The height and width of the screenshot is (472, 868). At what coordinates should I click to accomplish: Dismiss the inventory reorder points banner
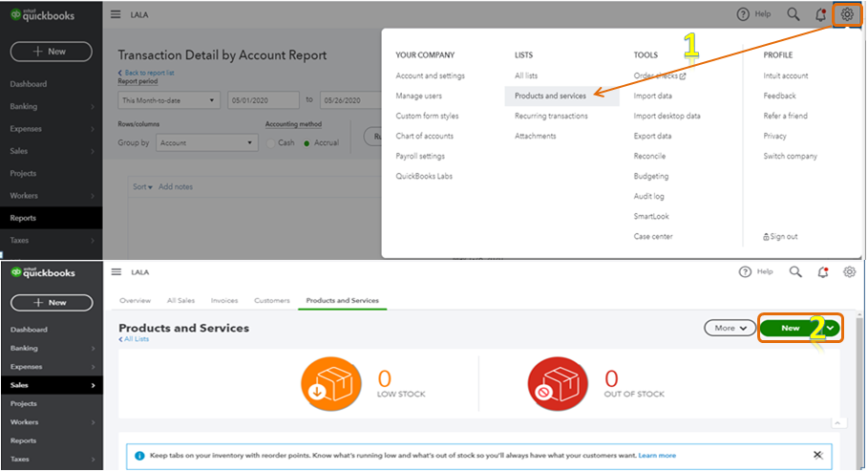pos(817,455)
